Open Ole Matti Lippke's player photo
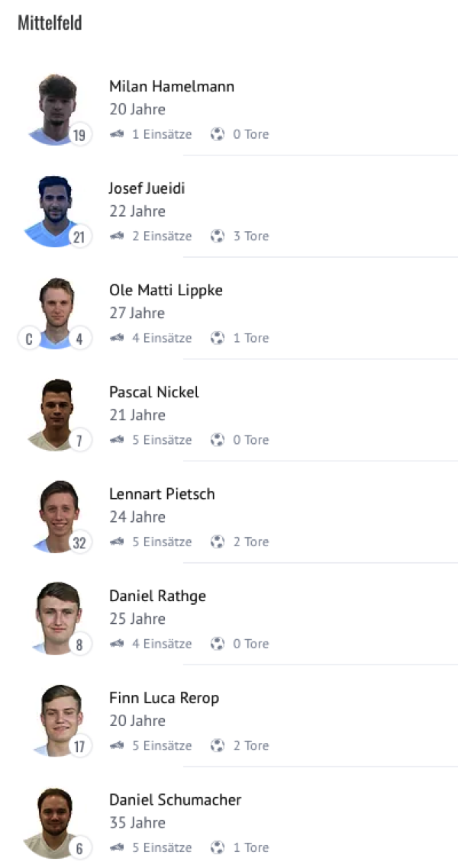 click(x=57, y=312)
